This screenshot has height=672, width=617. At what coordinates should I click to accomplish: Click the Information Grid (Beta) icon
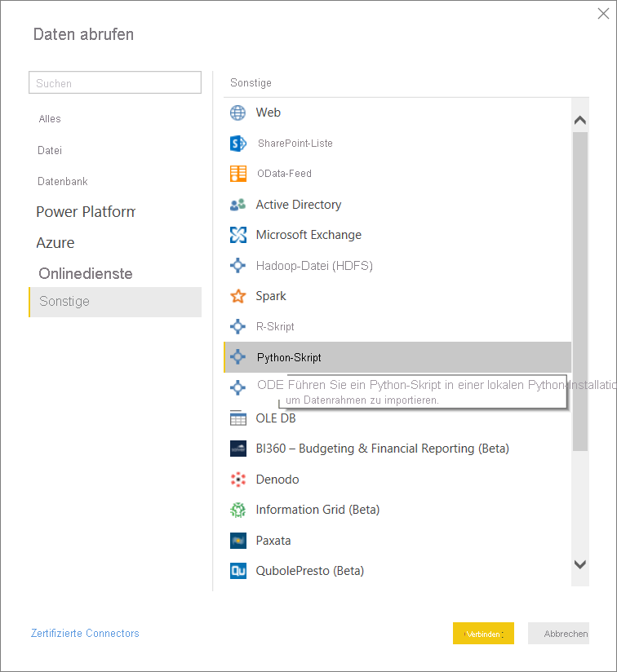(x=237, y=510)
